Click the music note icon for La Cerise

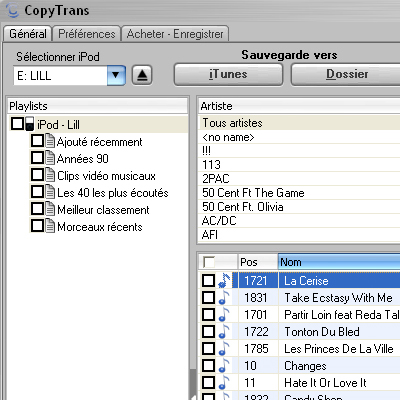click(224, 280)
